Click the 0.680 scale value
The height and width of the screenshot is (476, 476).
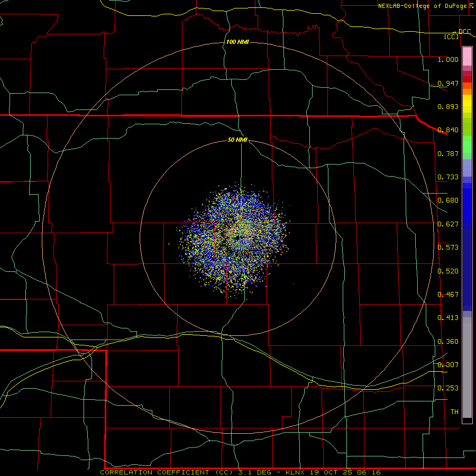click(x=448, y=200)
